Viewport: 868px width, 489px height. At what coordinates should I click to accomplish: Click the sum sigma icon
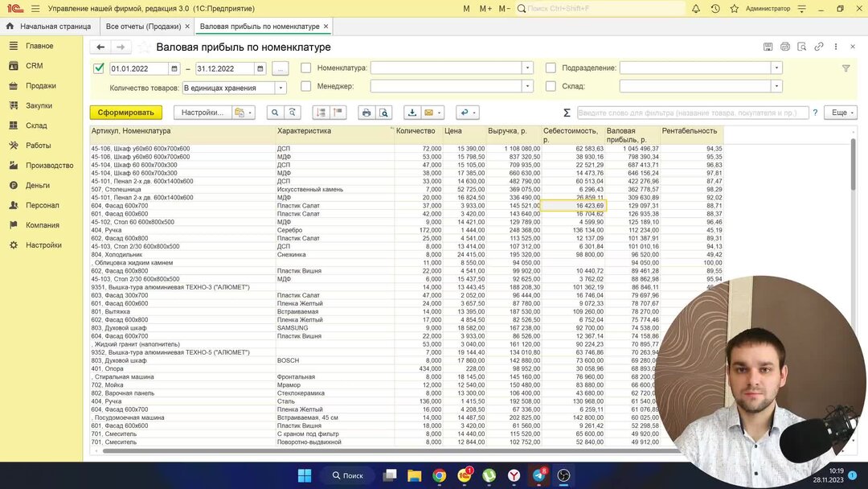(567, 113)
